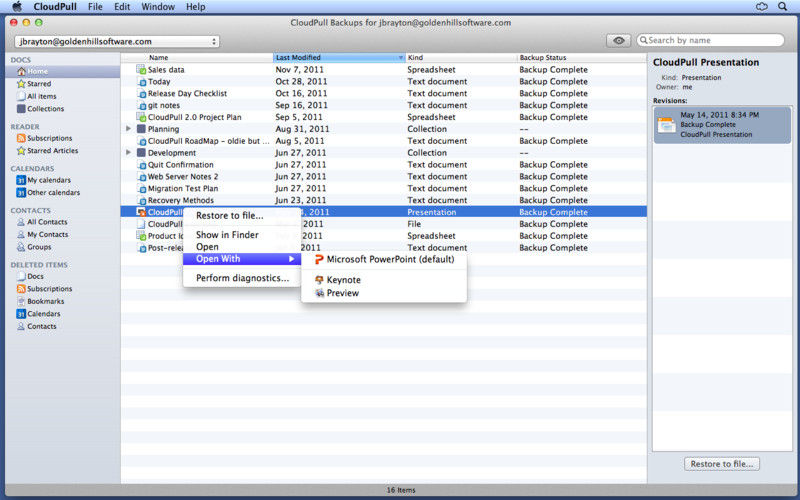The image size is (800, 500).
Task: Click the Docs icon under Deleted Items
Action: click(x=21, y=276)
